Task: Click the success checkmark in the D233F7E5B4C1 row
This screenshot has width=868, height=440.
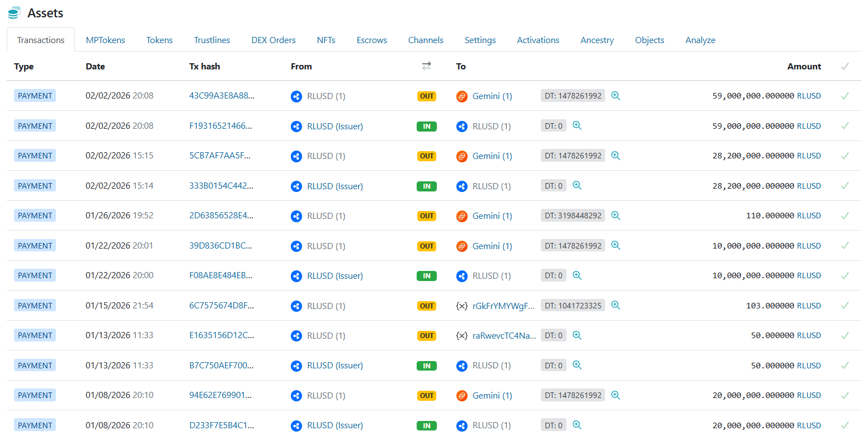Action: pos(845,425)
